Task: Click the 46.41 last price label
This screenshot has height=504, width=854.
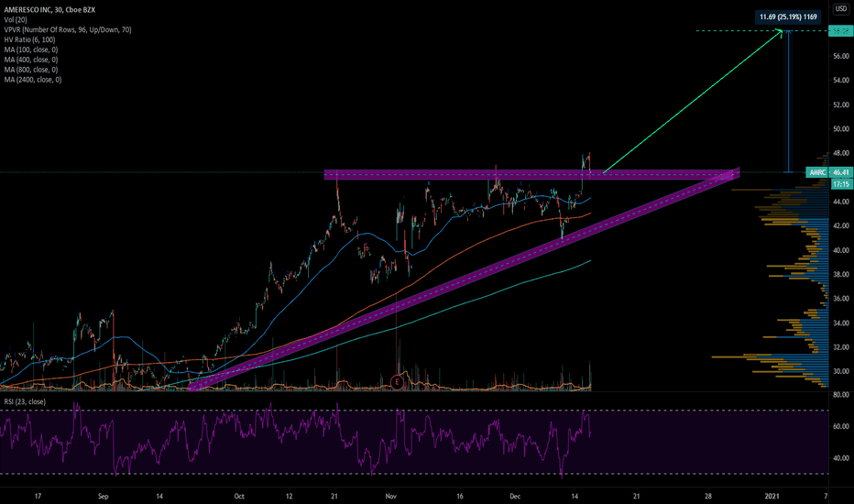Action: coord(841,172)
